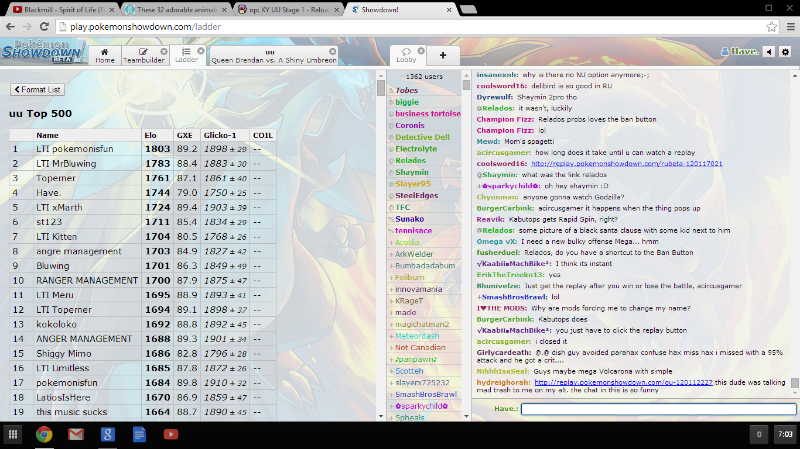800x449 pixels.
Task: Click the Have. username button
Action: (740, 52)
